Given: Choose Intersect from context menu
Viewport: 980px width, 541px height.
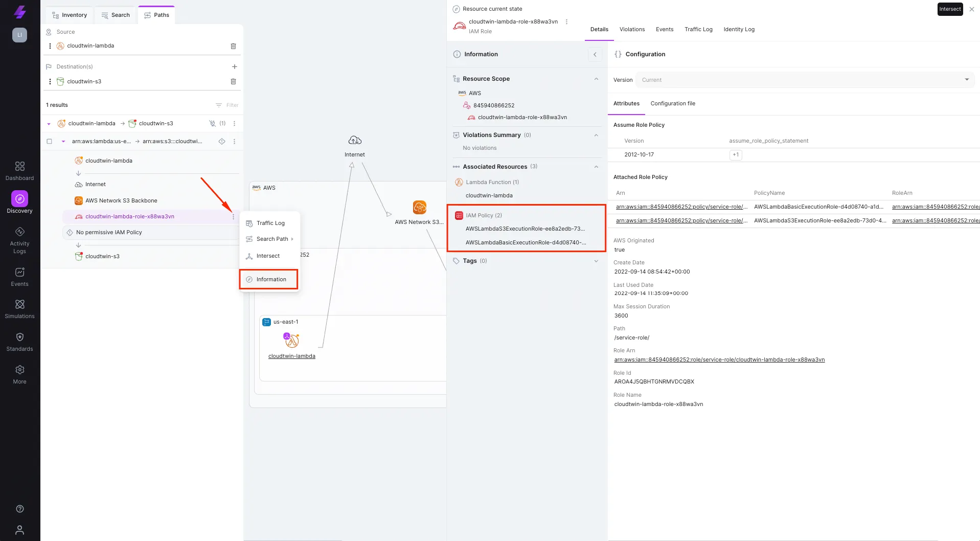Looking at the screenshot, I should point(270,256).
